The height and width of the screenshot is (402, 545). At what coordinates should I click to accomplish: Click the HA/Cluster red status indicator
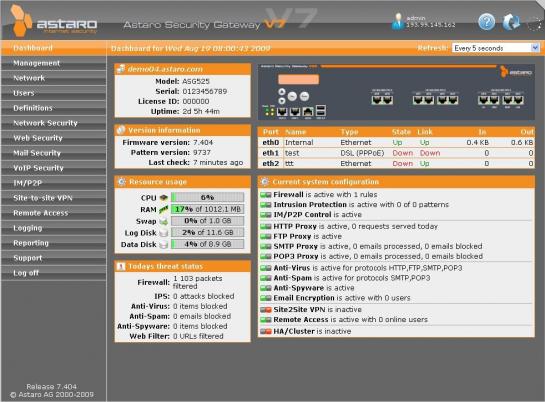[266, 331]
